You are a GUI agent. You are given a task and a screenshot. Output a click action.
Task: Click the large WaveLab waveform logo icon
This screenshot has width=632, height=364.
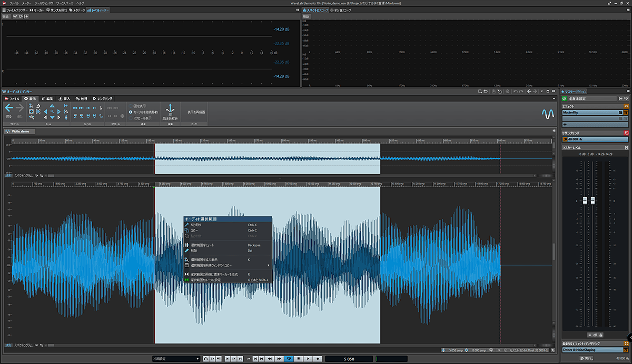(547, 113)
